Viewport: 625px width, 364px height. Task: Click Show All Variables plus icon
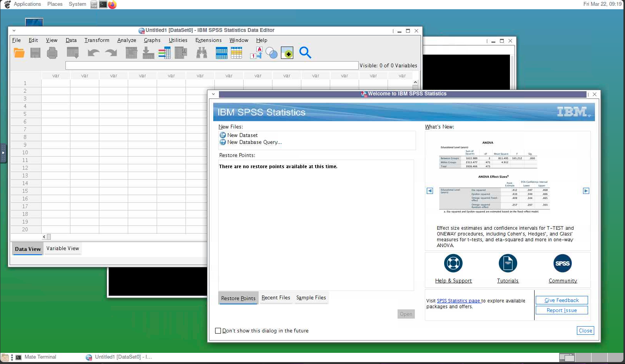tap(287, 53)
